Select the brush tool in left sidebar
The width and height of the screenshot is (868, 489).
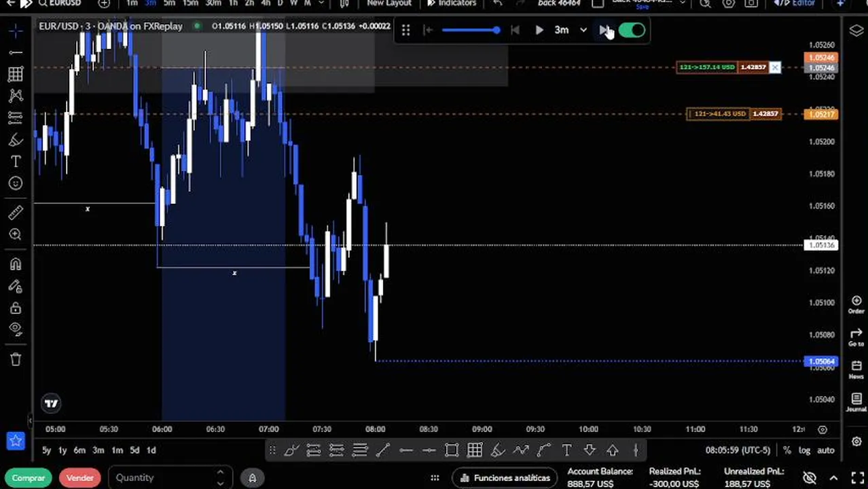click(x=16, y=140)
